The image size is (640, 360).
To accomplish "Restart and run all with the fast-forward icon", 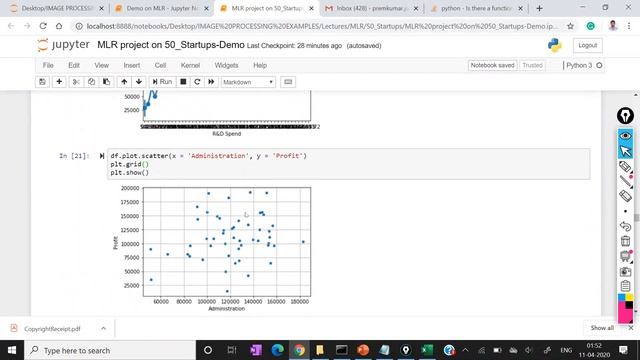I will [x=211, y=82].
